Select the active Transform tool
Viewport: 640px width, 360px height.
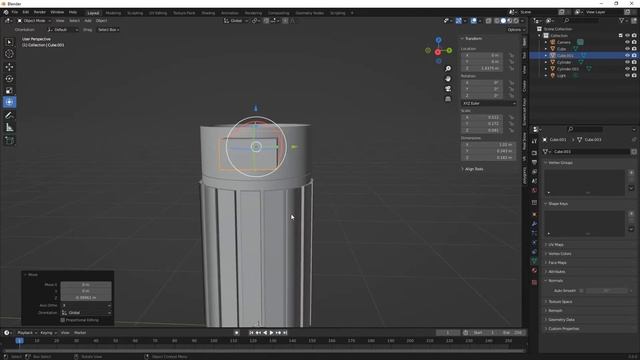click(x=9, y=102)
